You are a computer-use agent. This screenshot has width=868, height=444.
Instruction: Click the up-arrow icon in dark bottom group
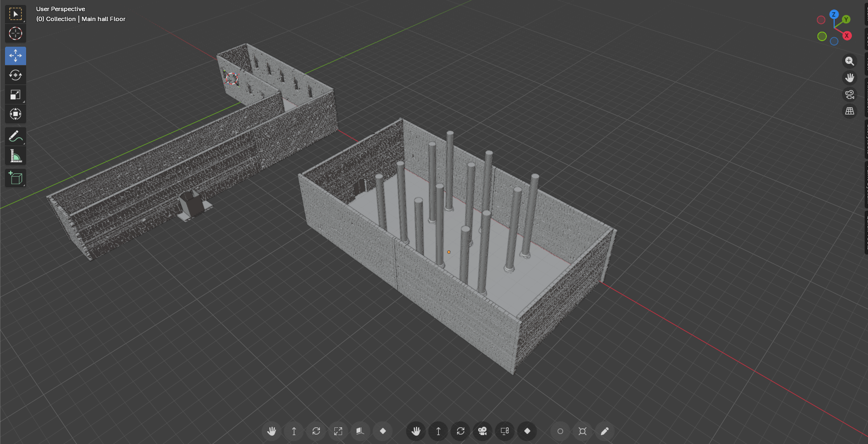coord(438,431)
